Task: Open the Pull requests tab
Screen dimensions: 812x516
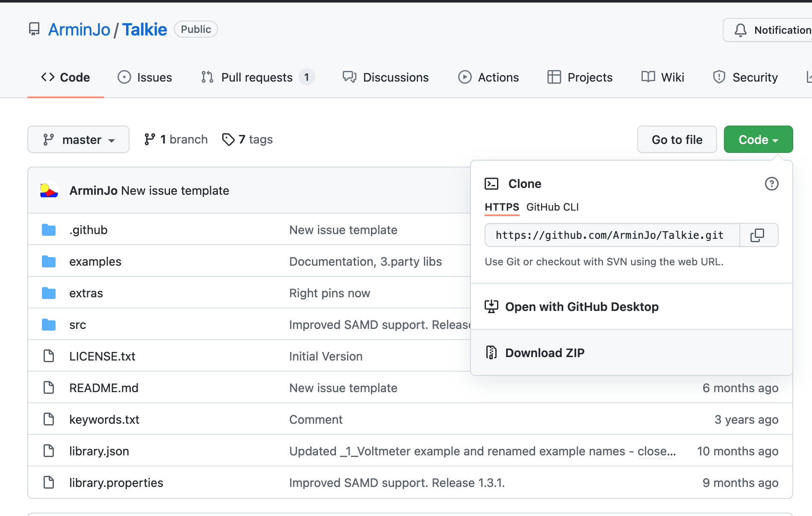Action: tap(257, 77)
